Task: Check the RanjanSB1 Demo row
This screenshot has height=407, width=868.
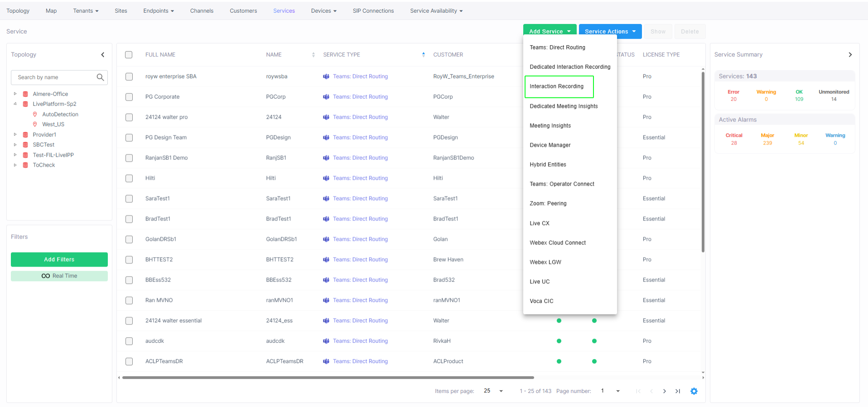Action: [x=129, y=158]
